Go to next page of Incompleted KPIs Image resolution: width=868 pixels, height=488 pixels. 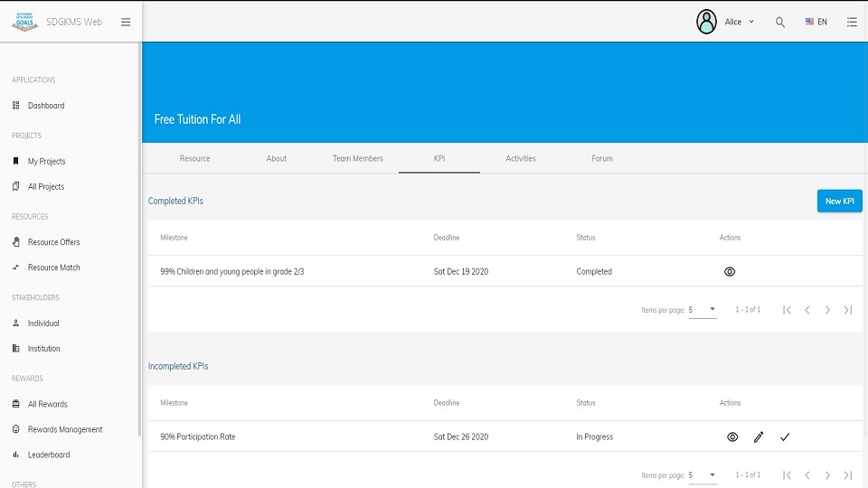click(x=827, y=475)
